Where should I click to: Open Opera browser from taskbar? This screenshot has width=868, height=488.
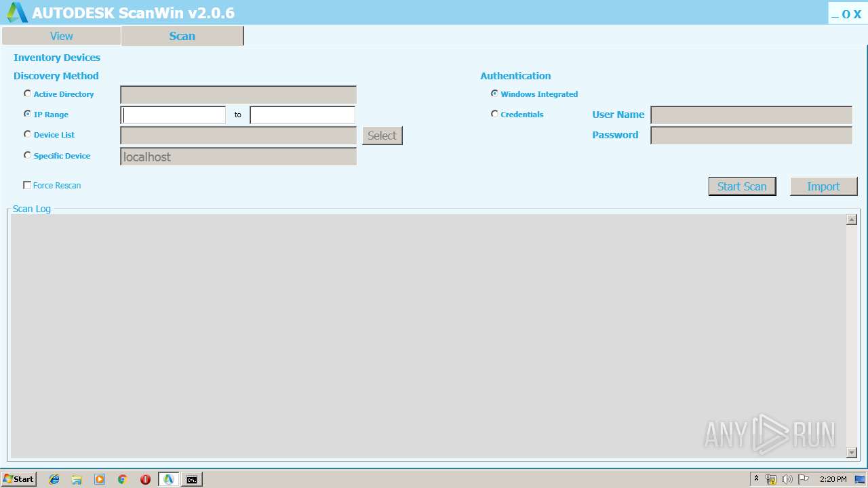pyautogui.click(x=145, y=479)
